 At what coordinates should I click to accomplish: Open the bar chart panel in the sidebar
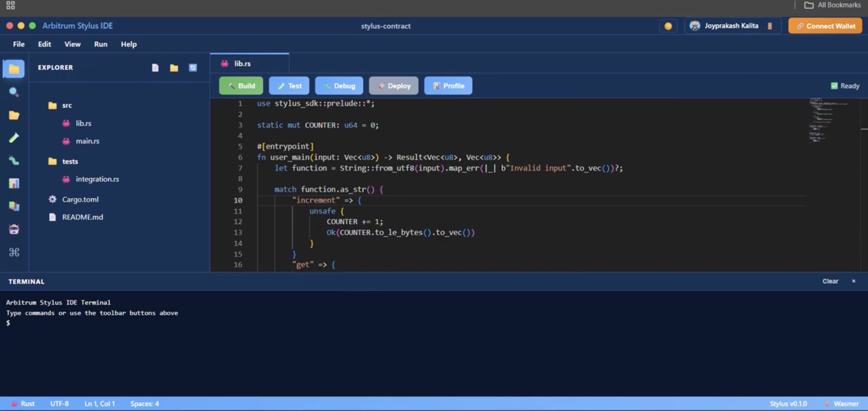(14, 184)
